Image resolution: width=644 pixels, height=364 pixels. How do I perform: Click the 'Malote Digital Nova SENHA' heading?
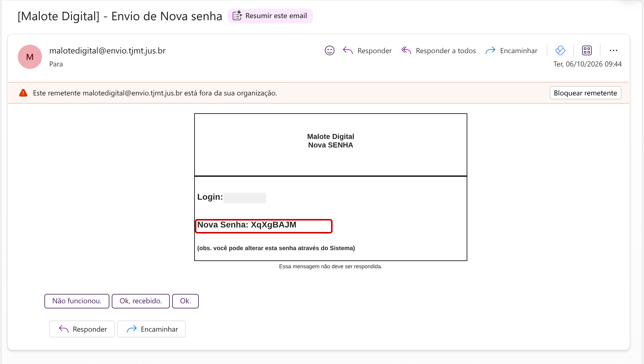tap(330, 141)
